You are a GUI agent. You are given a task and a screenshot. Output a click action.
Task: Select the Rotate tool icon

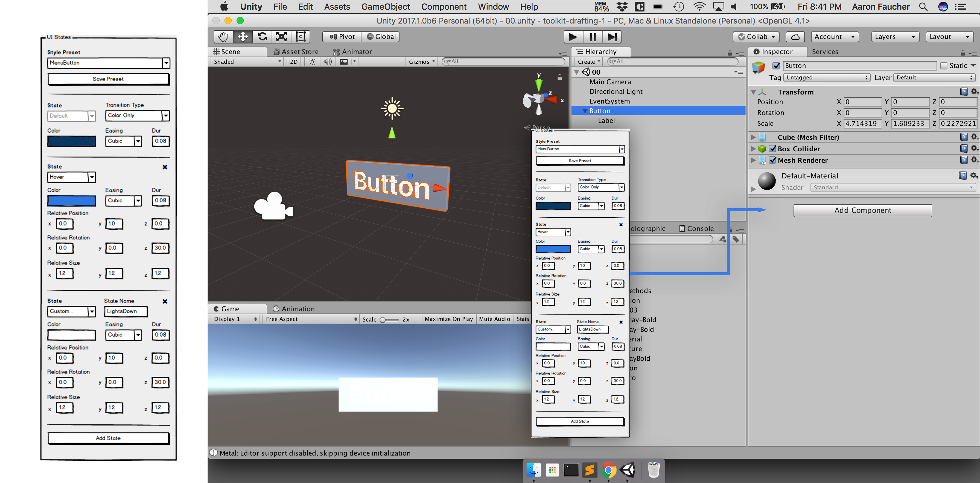262,37
